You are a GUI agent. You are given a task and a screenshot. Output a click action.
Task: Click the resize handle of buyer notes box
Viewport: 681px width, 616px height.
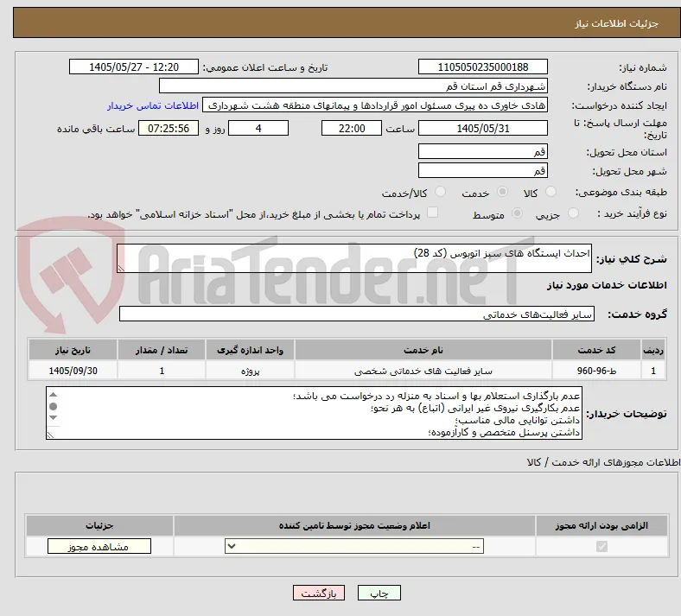point(50,435)
